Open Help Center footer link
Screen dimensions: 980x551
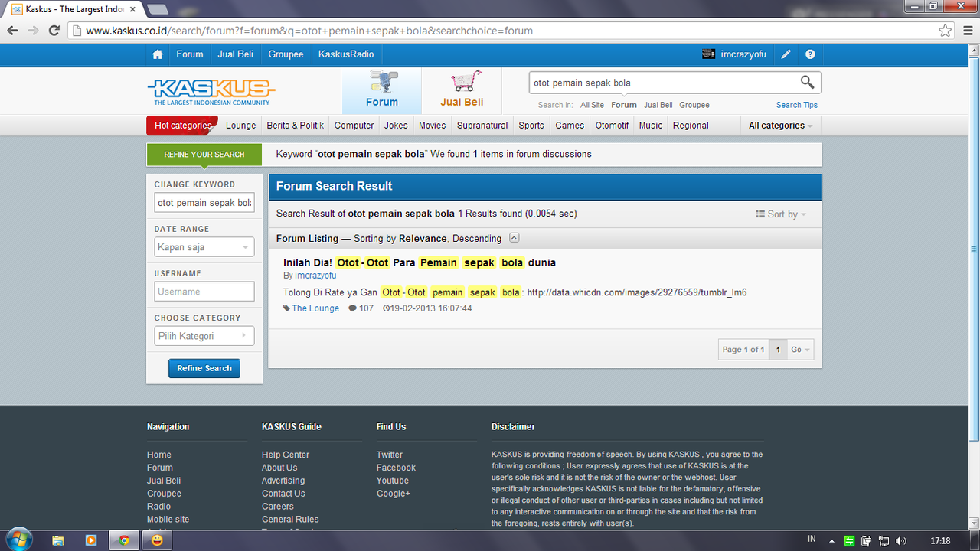(x=286, y=455)
